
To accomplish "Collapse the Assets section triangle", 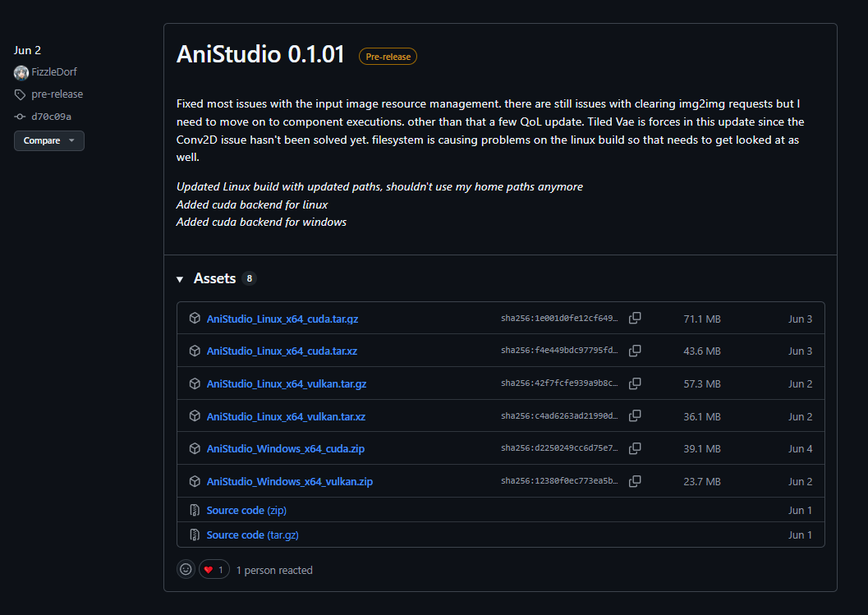I will point(180,279).
